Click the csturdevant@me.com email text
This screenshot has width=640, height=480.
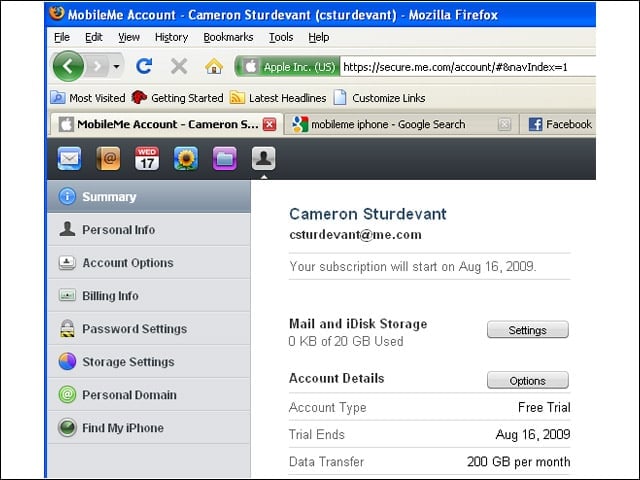click(355, 235)
